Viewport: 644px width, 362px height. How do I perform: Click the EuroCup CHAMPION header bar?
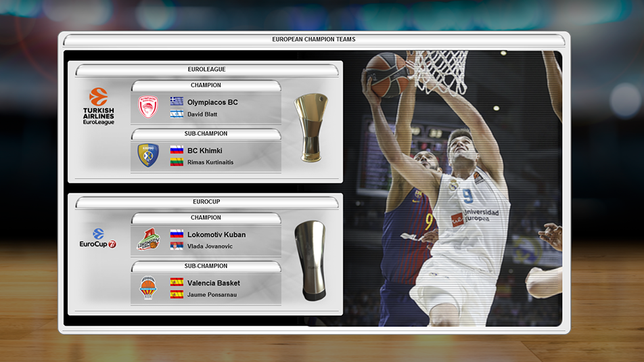[206, 217]
